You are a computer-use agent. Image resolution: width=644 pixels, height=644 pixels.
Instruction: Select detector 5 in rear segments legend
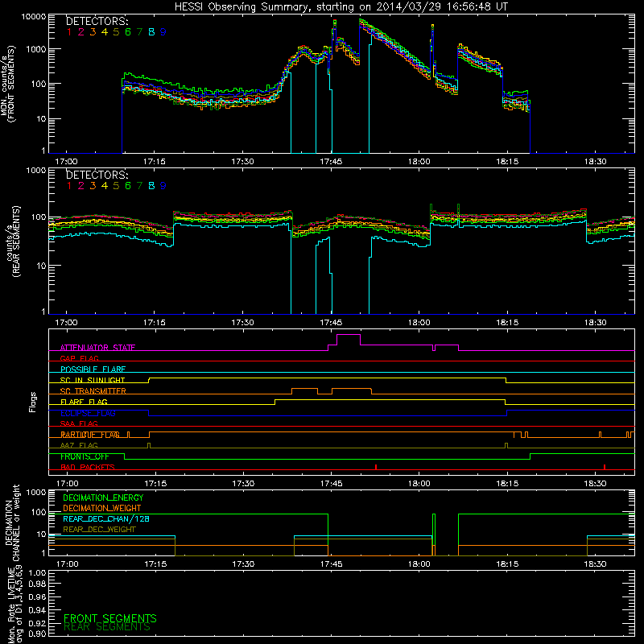[x=116, y=186]
